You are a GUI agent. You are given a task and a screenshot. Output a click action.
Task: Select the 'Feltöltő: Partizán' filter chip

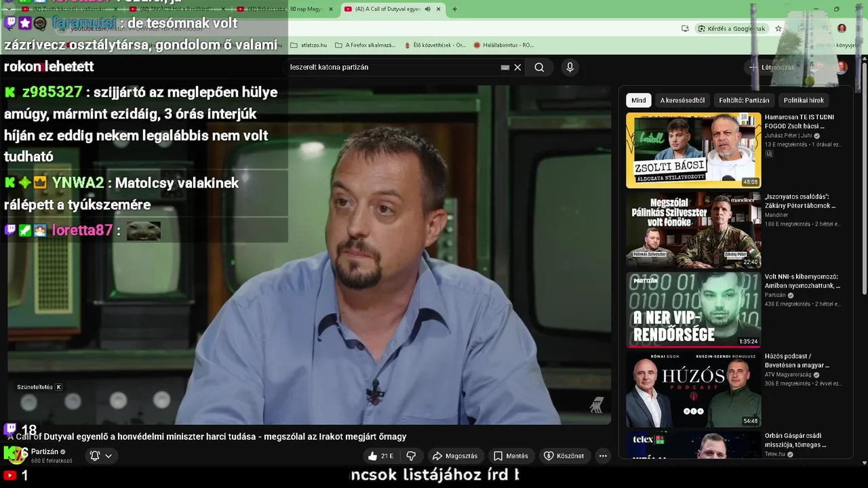pos(744,100)
